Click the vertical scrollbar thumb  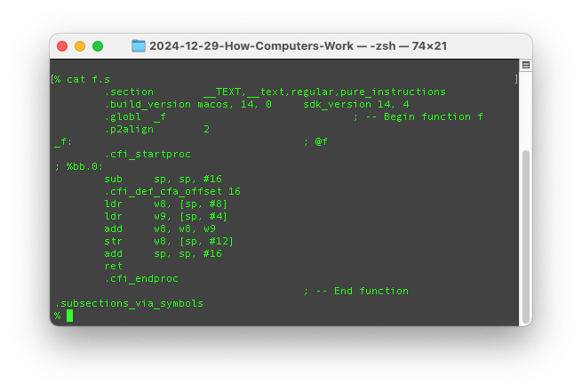pos(526,236)
